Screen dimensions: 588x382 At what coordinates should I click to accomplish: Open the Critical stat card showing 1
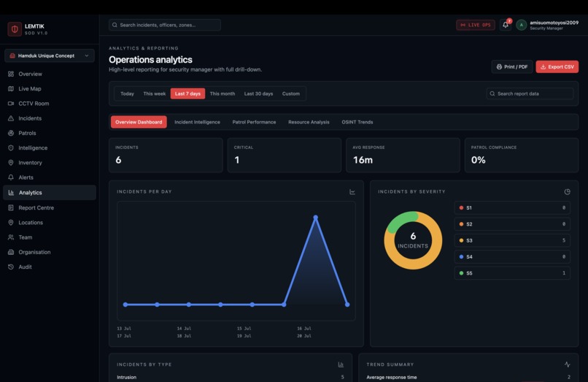[285, 155]
